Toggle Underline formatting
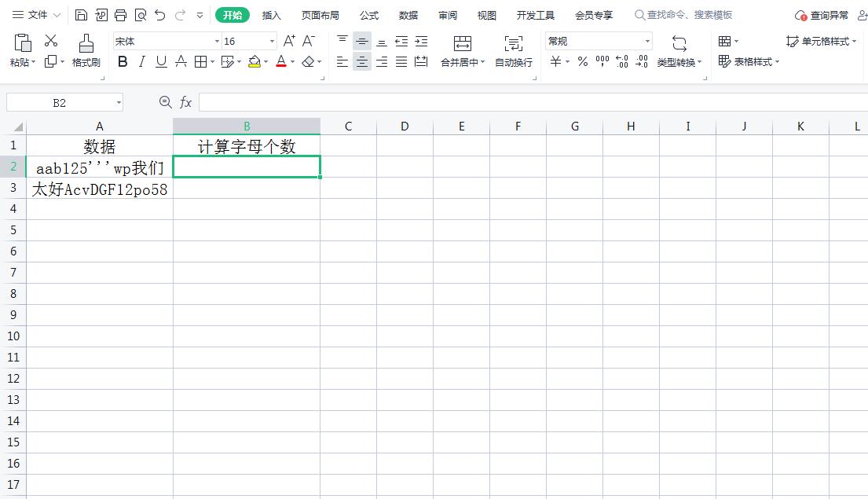Image resolution: width=868 pixels, height=499 pixels. pyautogui.click(x=161, y=61)
